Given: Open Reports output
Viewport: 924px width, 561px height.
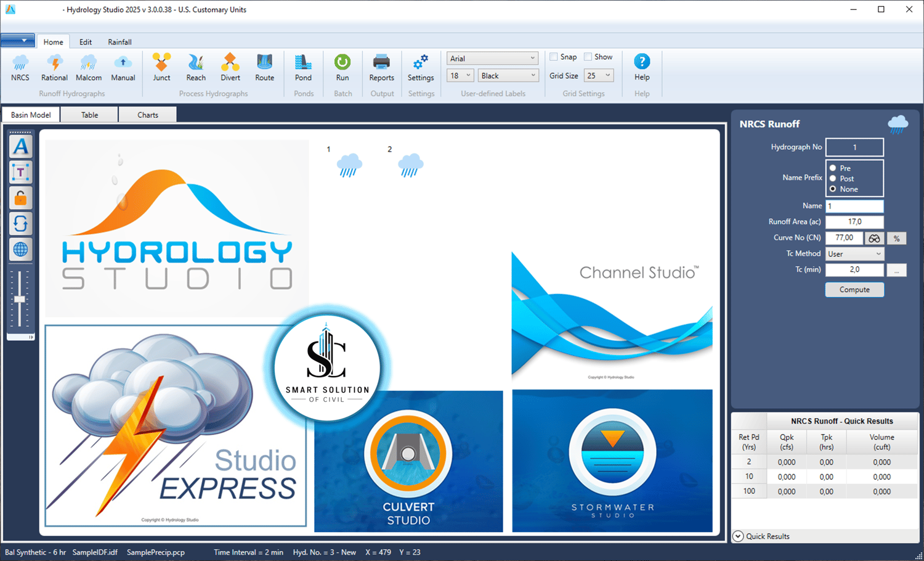Looking at the screenshot, I should (x=382, y=68).
